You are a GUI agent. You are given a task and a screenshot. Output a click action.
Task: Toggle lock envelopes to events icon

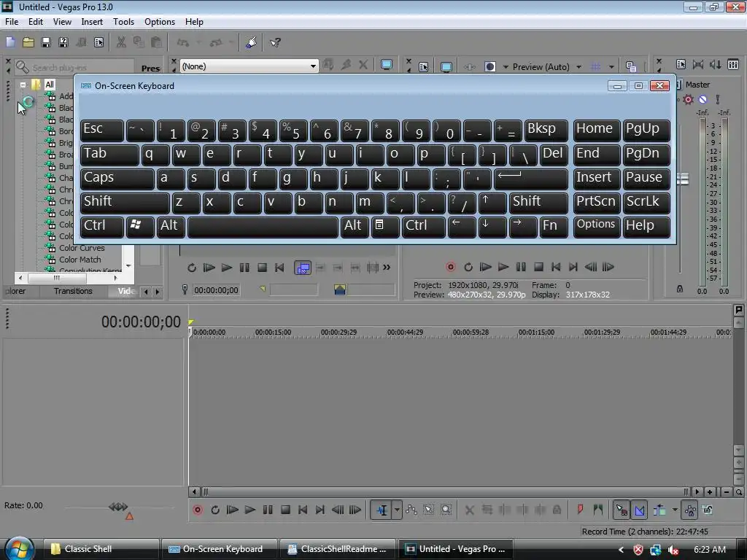coord(690,510)
